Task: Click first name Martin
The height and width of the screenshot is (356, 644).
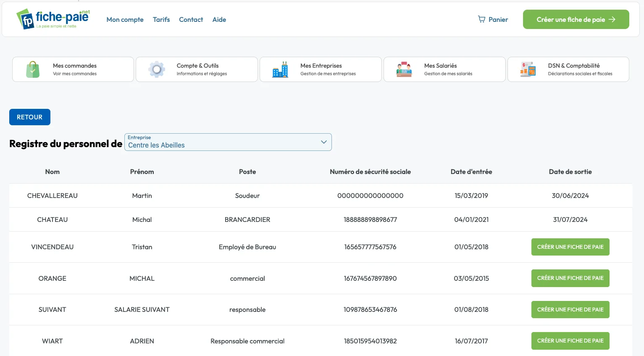Action: (142, 195)
